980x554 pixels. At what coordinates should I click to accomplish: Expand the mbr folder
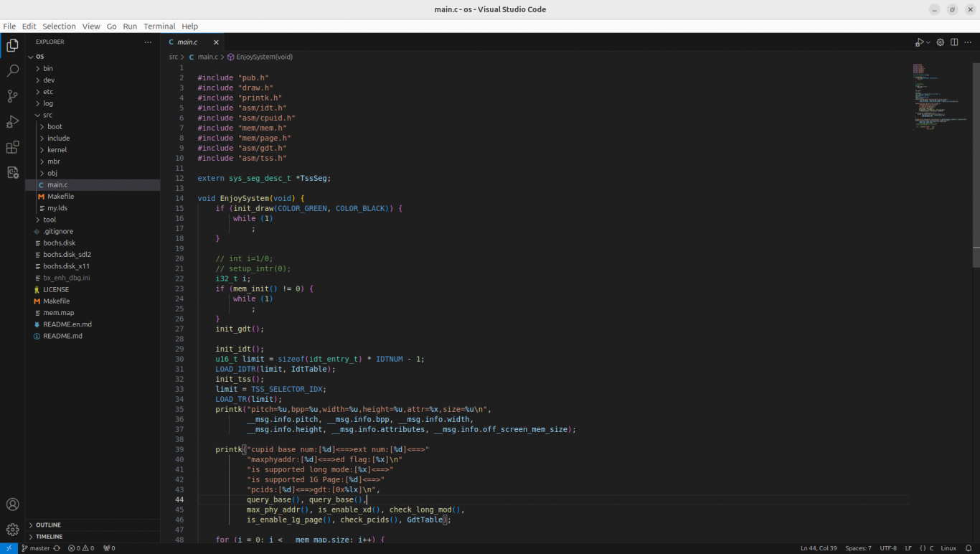[93, 161]
